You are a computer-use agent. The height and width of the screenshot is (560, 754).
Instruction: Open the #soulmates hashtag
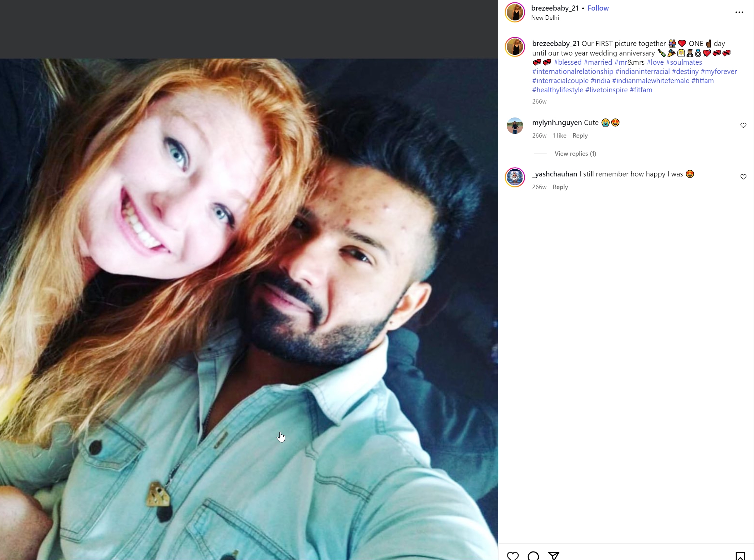click(684, 62)
